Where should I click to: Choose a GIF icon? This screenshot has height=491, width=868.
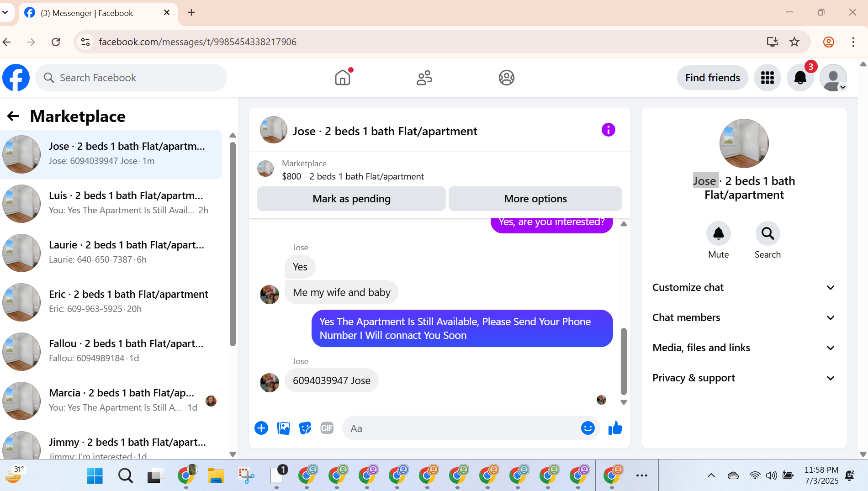(x=327, y=428)
